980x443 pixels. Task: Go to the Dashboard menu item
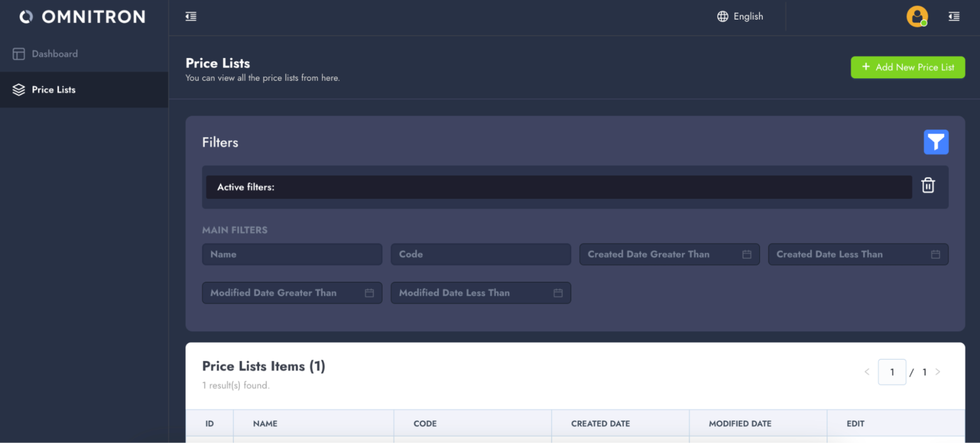point(54,54)
